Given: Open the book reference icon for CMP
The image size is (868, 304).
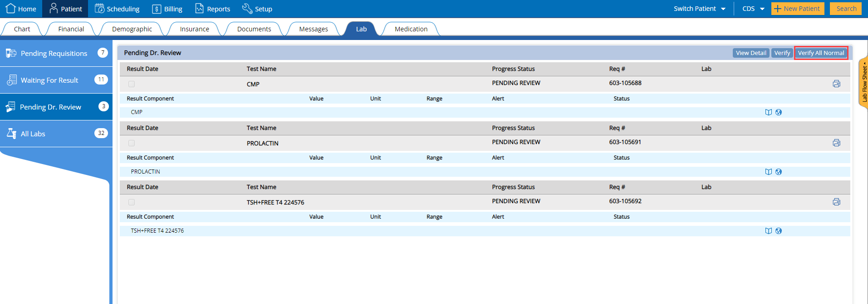Looking at the screenshot, I should (768, 112).
